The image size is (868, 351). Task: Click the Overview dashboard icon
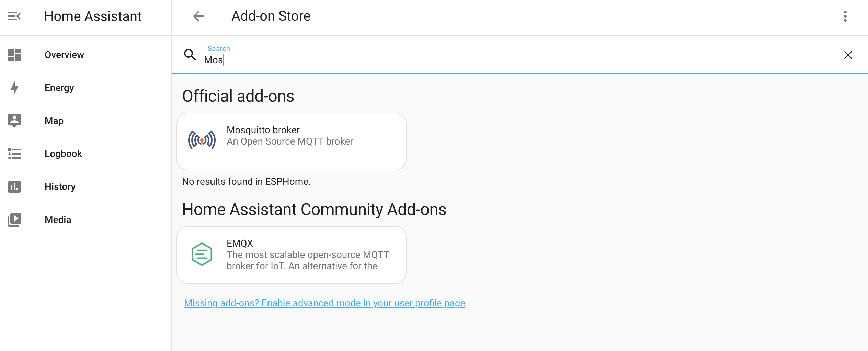click(14, 55)
